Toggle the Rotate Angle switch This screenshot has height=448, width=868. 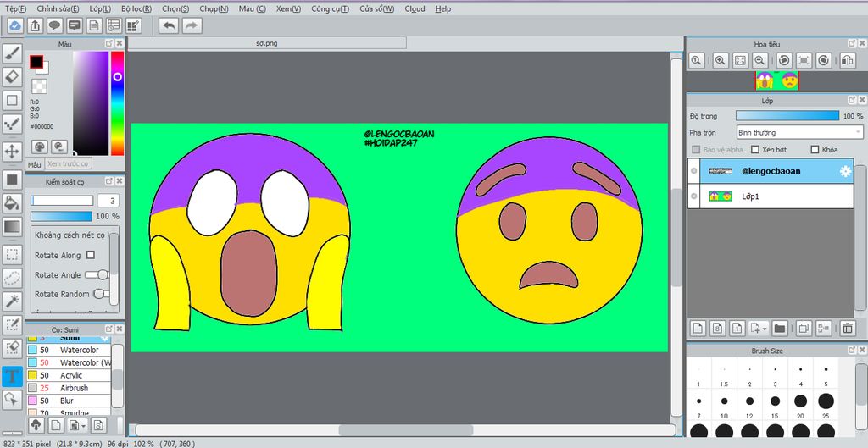pyautogui.click(x=97, y=275)
